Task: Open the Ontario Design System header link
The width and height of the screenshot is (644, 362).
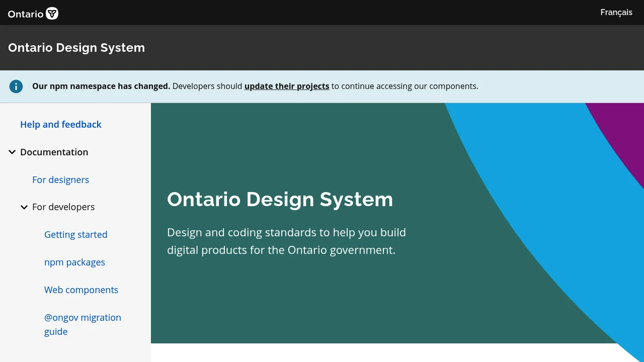Action: coord(76,47)
